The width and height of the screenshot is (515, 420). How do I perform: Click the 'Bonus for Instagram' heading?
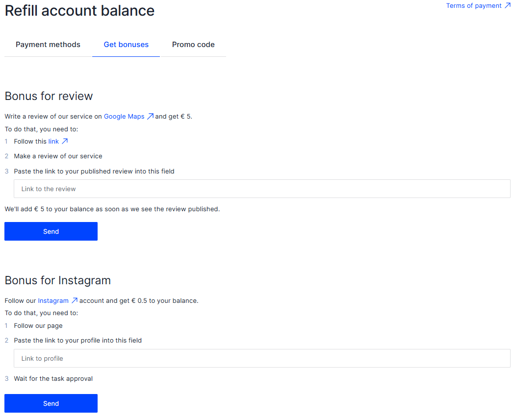pos(57,280)
